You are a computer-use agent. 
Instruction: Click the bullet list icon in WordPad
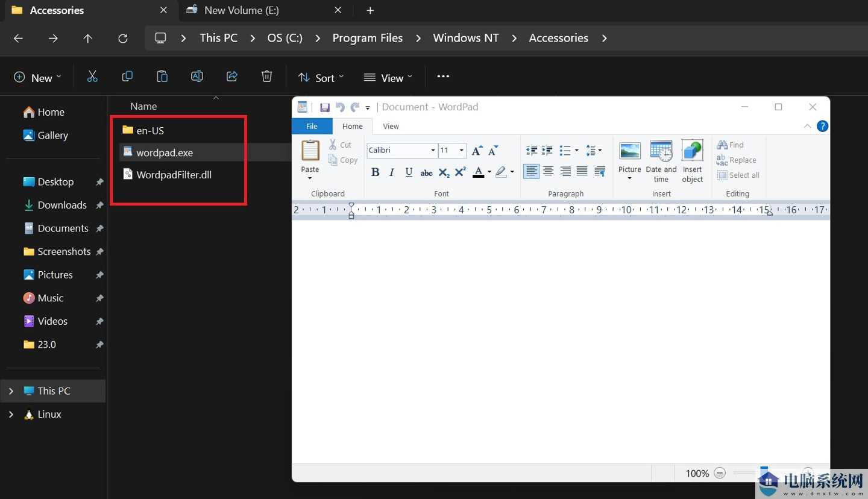(x=564, y=150)
